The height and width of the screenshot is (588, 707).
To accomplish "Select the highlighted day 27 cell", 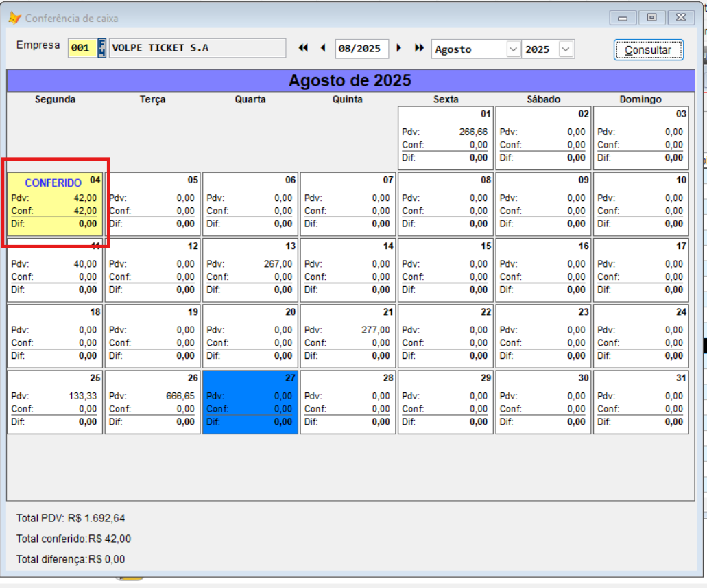I will 250,402.
